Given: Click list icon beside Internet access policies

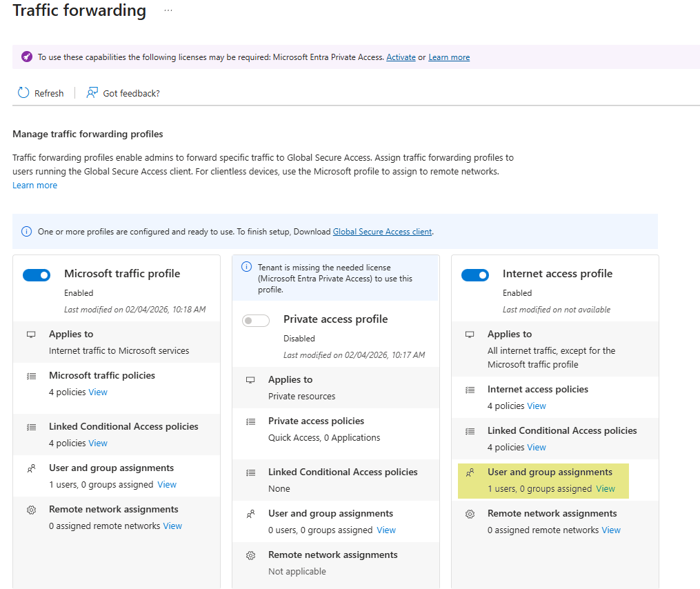Looking at the screenshot, I should pyautogui.click(x=470, y=390).
